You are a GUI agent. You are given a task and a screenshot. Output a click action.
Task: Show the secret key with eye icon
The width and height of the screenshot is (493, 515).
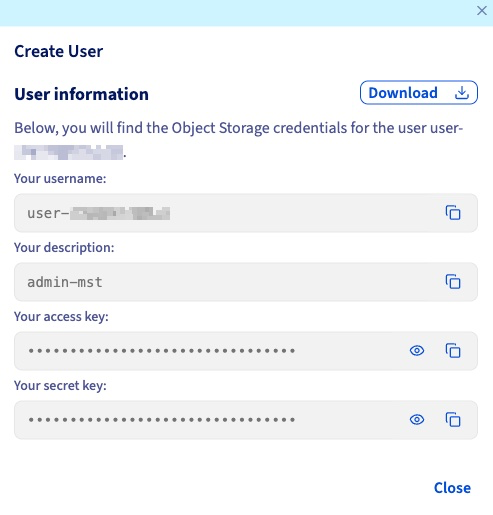click(417, 420)
